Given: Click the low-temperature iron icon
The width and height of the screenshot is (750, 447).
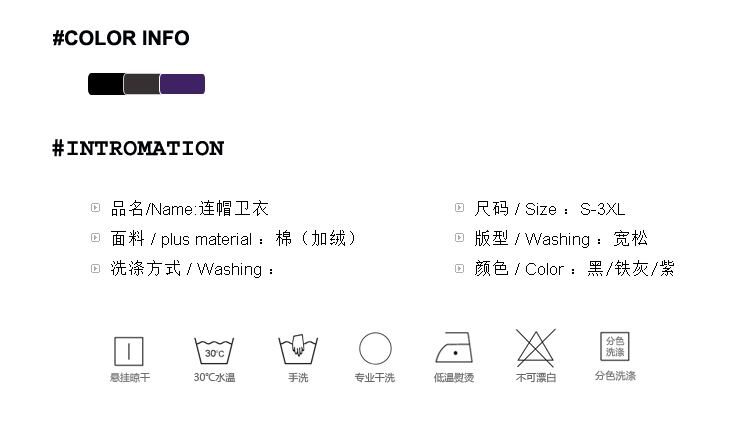Looking at the screenshot, I should coord(454,349).
